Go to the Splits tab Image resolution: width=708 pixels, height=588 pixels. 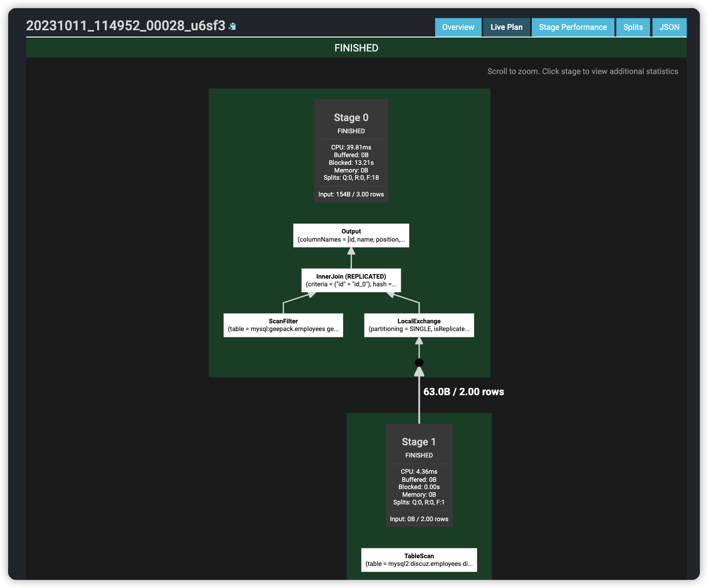(x=633, y=27)
